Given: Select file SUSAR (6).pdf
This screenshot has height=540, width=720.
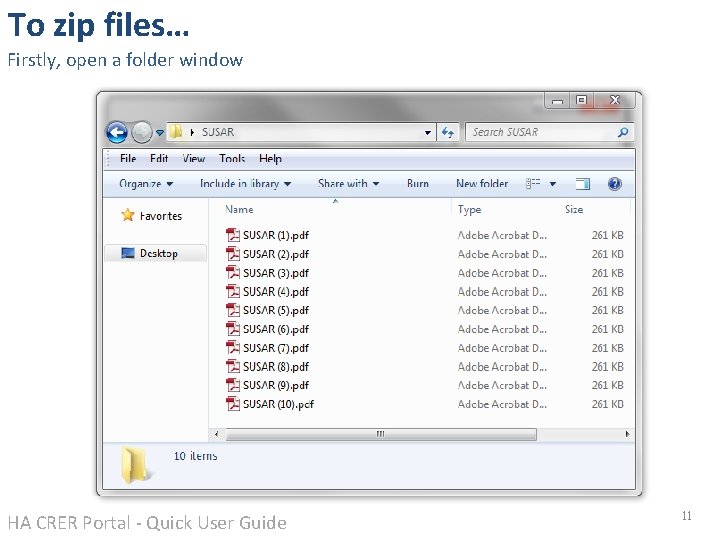Looking at the screenshot, I should 276,329.
